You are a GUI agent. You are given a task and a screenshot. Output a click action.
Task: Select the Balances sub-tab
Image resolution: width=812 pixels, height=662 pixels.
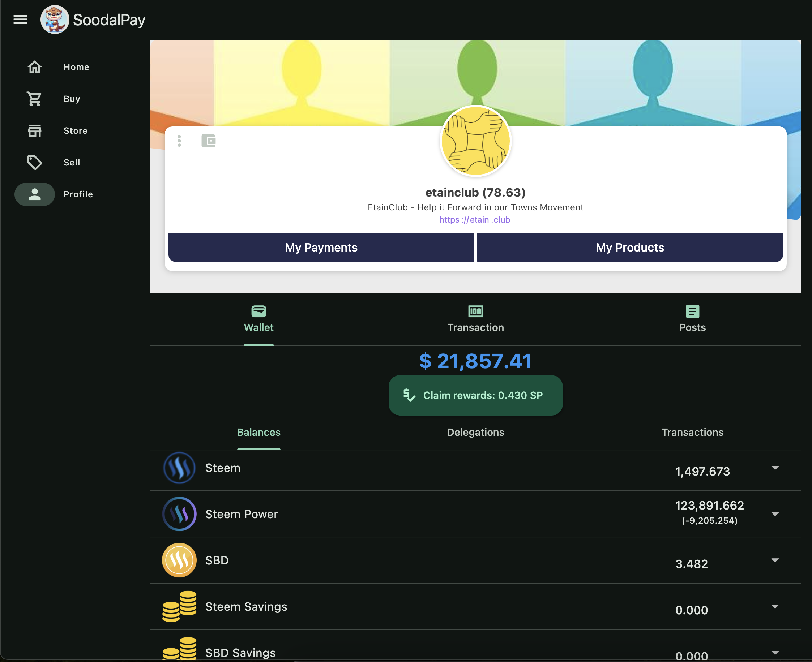pyautogui.click(x=259, y=432)
